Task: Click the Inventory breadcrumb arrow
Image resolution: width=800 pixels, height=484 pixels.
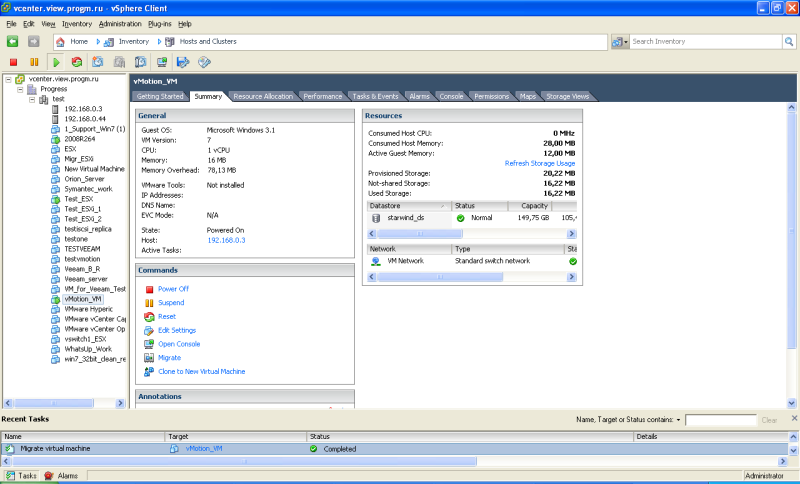Action: (x=159, y=42)
